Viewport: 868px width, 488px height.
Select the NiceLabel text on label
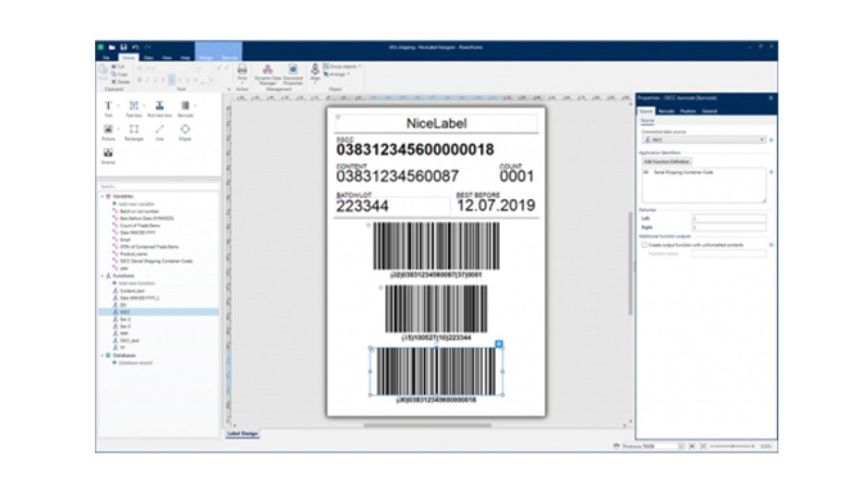click(x=437, y=123)
